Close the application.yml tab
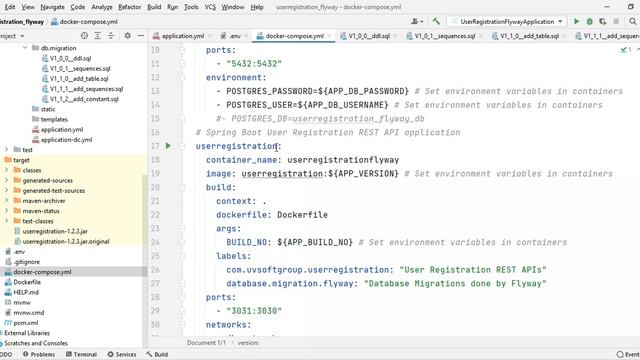 coord(210,36)
